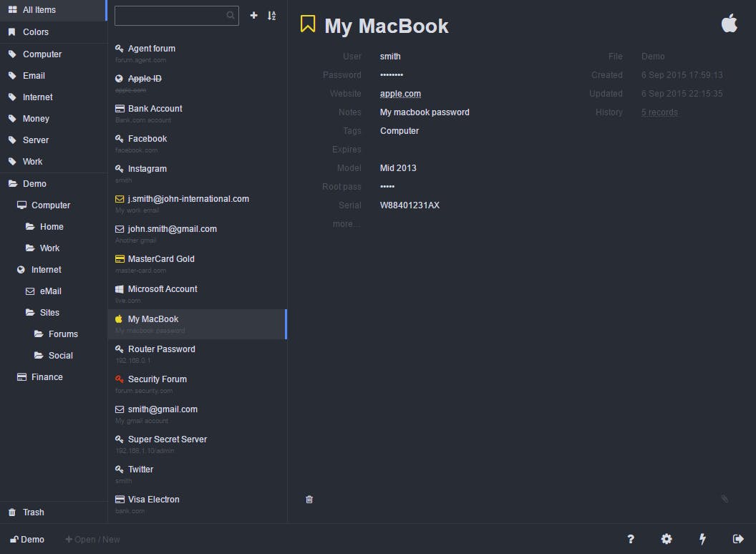756x554 pixels.
Task: Filter by Server tag
Action: 54,140
